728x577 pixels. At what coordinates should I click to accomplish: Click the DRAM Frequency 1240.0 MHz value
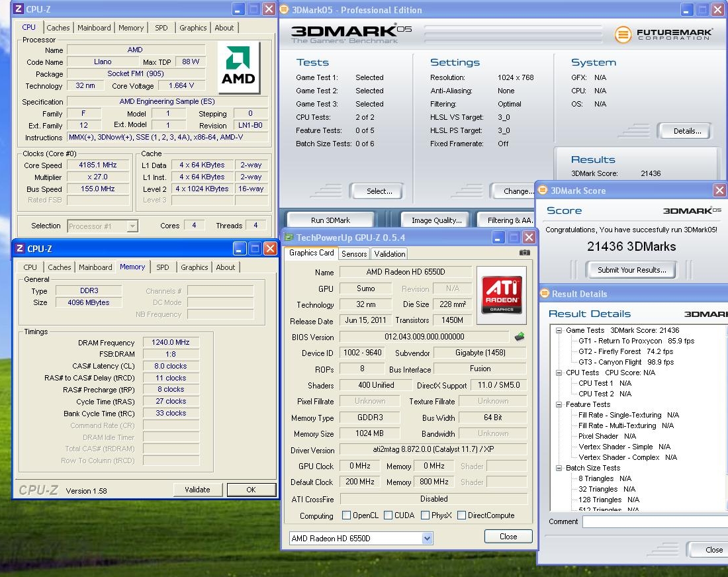pyautogui.click(x=170, y=342)
